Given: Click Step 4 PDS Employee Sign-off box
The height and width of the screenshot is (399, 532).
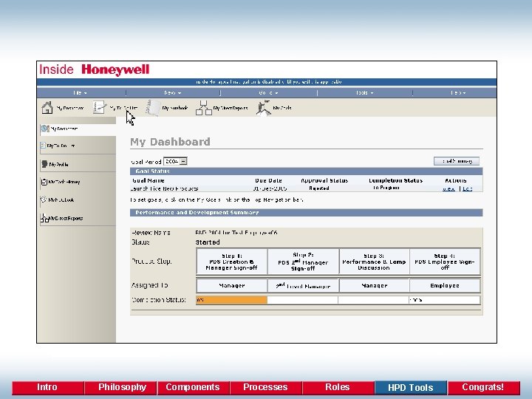Looking at the screenshot, I should pos(445,262).
